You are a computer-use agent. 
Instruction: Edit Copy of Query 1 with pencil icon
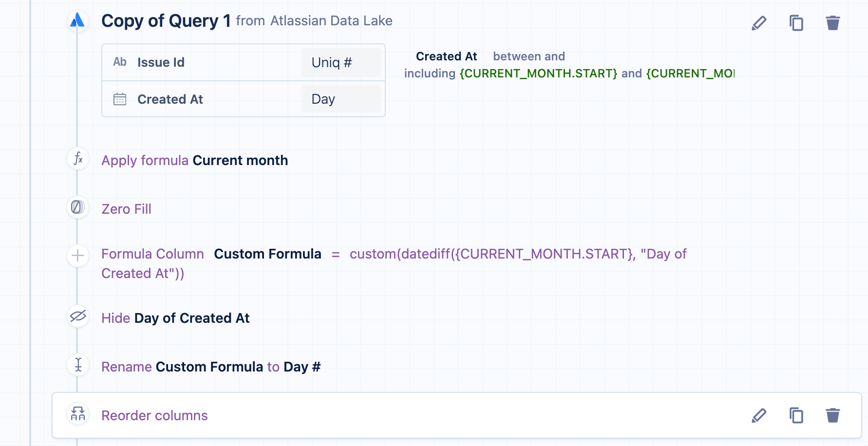pyautogui.click(x=759, y=23)
